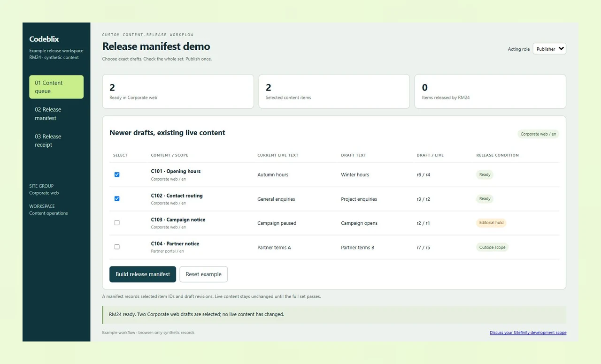This screenshot has width=601, height=364.
Task: Click the Codeblix logo text
Action: [44, 39]
